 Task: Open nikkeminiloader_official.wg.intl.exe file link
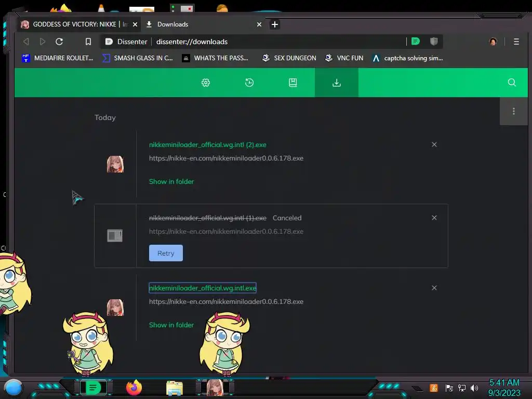(x=203, y=288)
